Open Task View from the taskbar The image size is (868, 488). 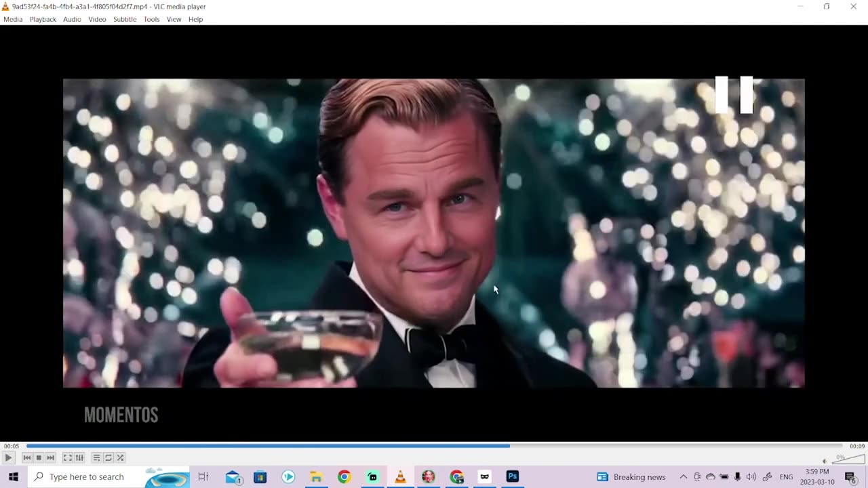click(x=203, y=476)
